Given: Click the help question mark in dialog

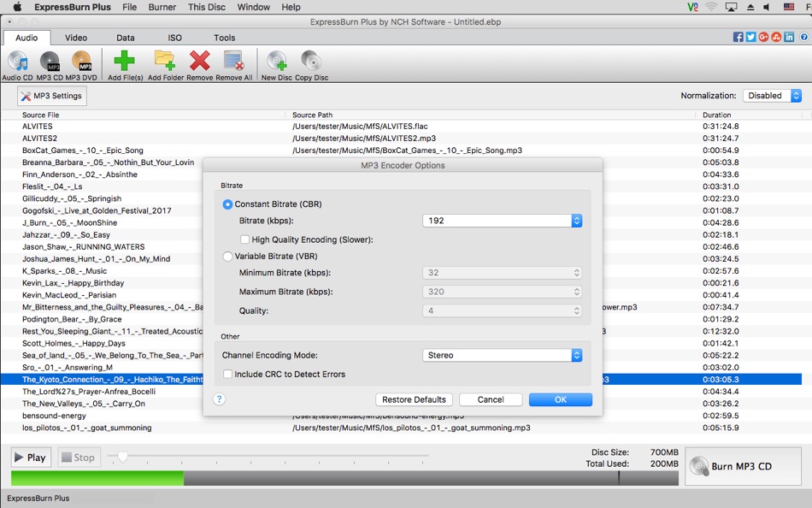Looking at the screenshot, I should [219, 399].
